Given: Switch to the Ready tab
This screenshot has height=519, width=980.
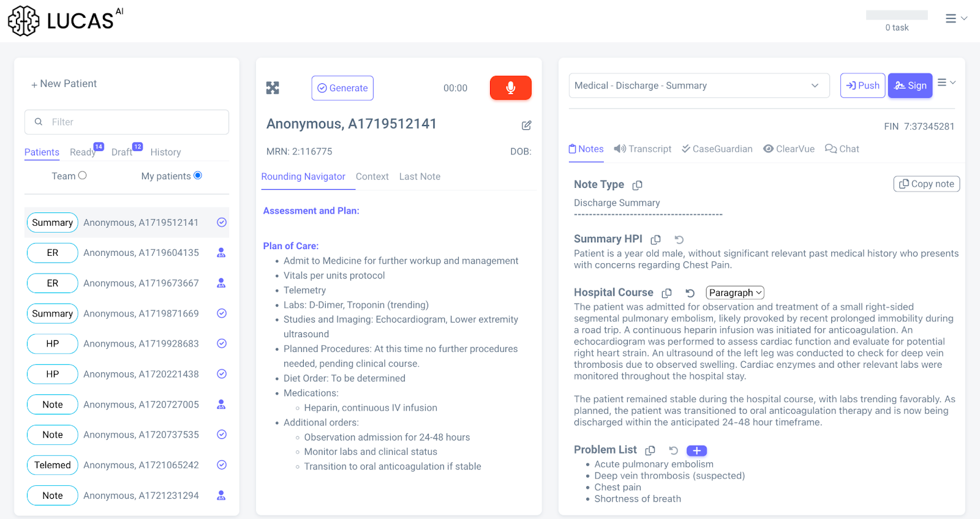Looking at the screenshot, I should [x=83, y=152].
